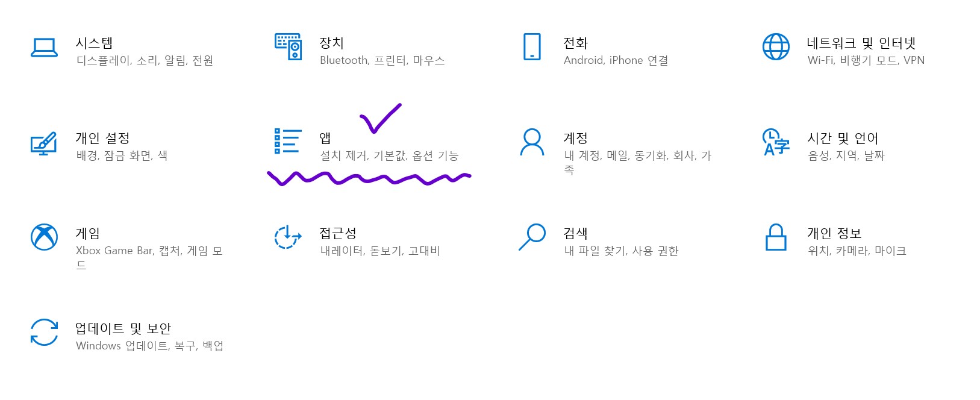The height and width of the screenshot is (400, 980).
Task: Click 'Windows 업데이트, 복구, 백업' text
Action: pos(149,346)
